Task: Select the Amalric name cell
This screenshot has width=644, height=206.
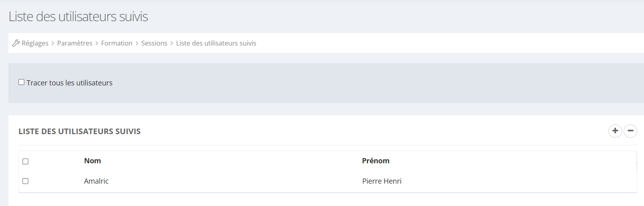Action: click(96, 181)
